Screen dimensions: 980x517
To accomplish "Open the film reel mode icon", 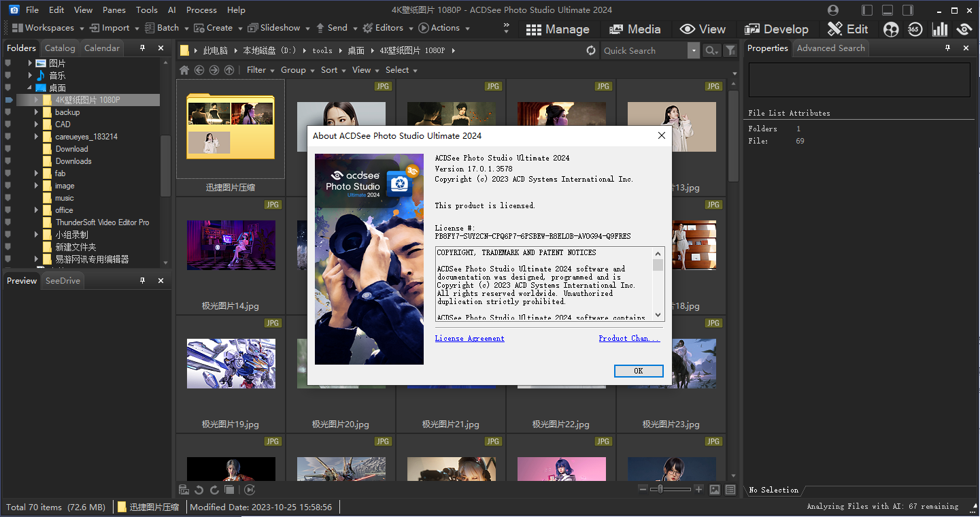I will (891, 29).
